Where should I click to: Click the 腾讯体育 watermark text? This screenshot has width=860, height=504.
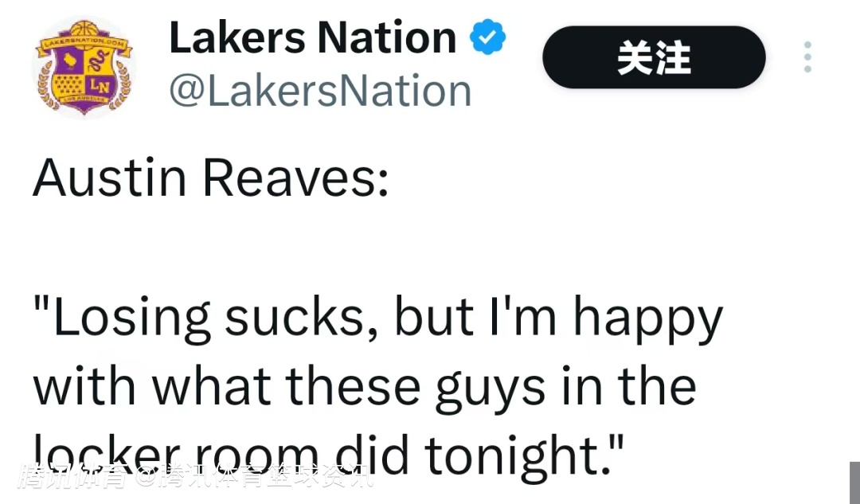[x=73, y=479]
